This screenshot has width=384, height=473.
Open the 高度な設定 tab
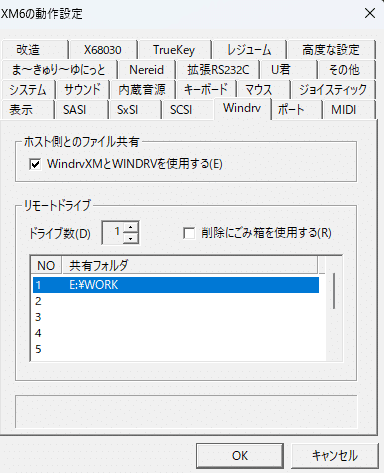pos(331,50)
